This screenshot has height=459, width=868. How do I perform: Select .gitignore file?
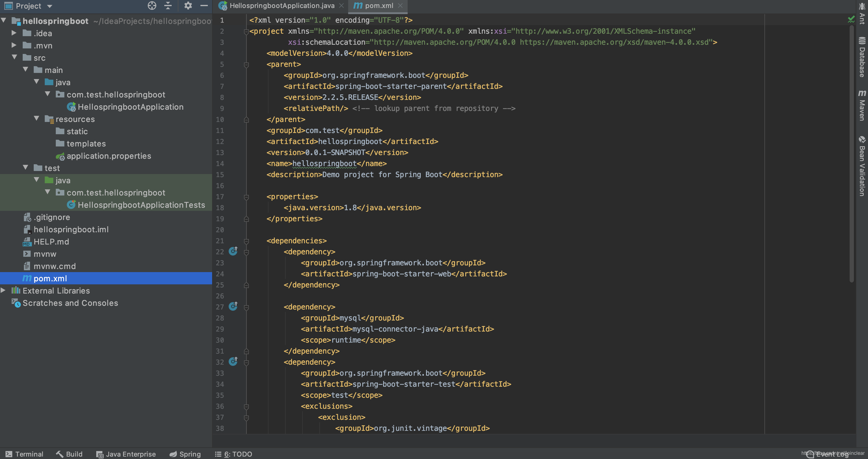[51, 217]
